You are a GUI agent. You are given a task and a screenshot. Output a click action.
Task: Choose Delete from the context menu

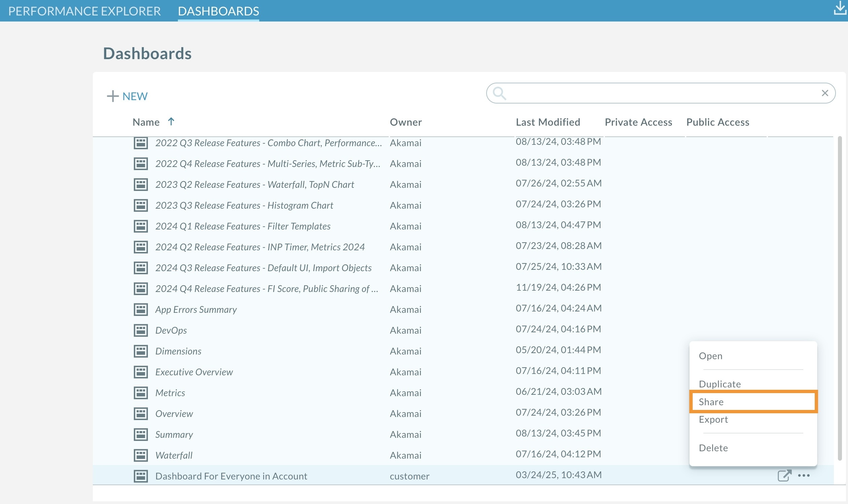714,448
